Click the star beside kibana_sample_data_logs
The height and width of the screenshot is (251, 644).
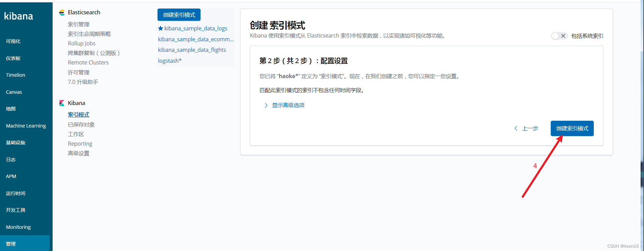(x=161, y=28)
